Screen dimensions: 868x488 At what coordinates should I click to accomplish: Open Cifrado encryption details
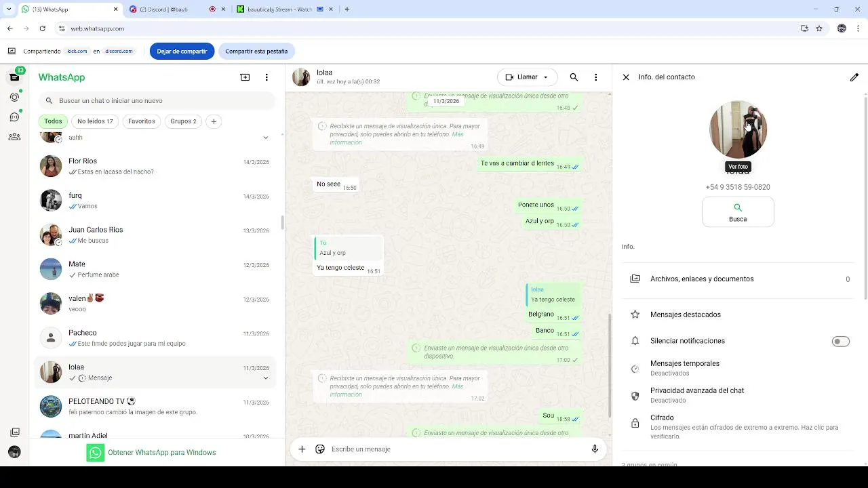click(x=737, y=427)
